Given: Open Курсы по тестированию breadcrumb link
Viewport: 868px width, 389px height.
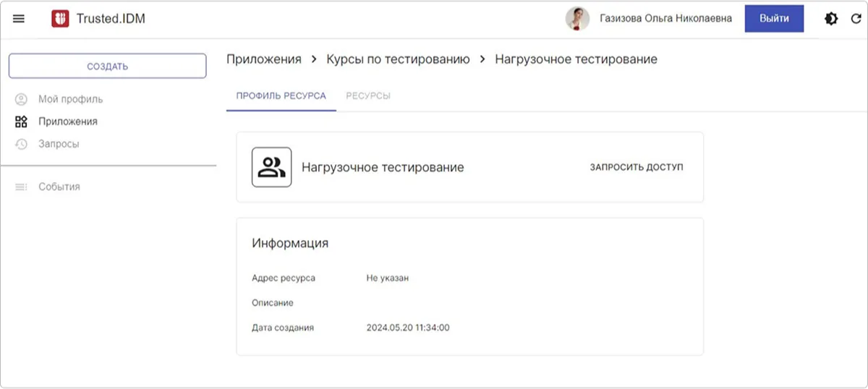Looking at the screenshot, I should point(398,59).
